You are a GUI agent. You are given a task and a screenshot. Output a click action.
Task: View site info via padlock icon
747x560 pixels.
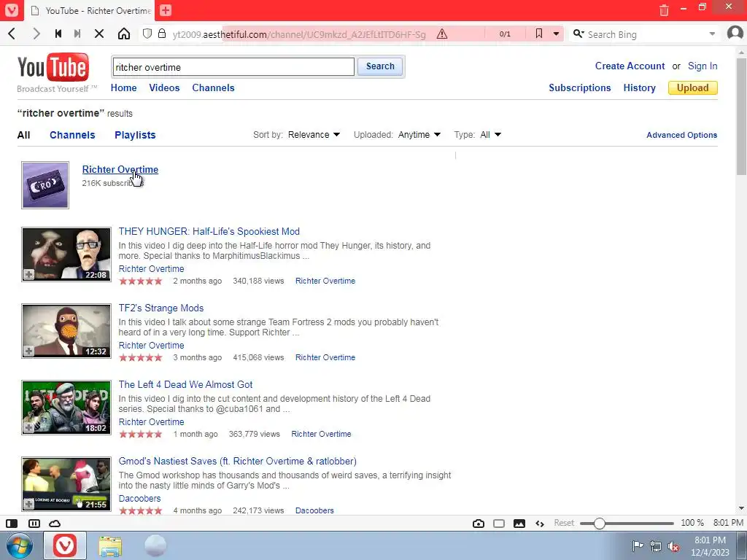pyautogui.click(x=162, y=34)
